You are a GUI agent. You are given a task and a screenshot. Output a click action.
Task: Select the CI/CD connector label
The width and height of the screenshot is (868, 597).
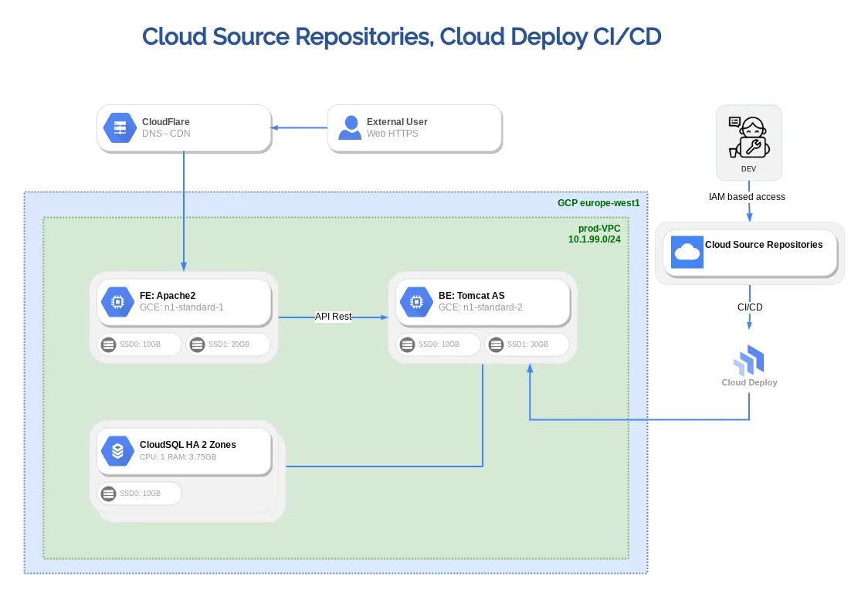pos(750,307)
